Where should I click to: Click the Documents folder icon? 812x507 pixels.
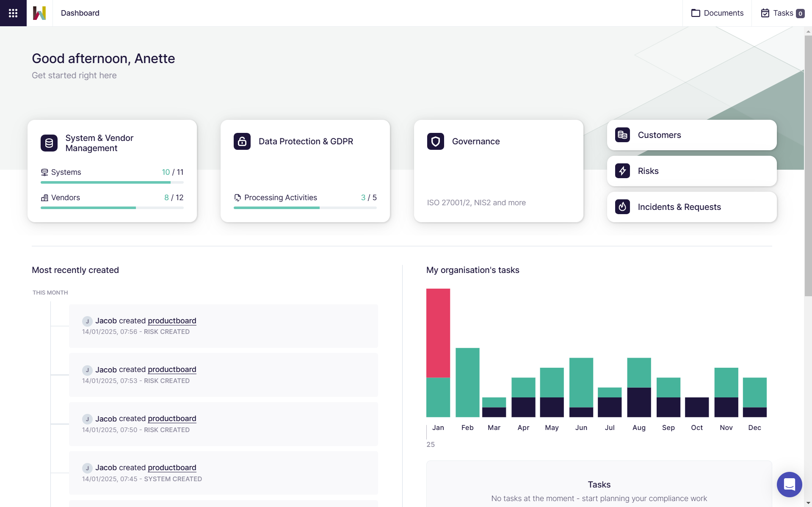pos(696,13)
